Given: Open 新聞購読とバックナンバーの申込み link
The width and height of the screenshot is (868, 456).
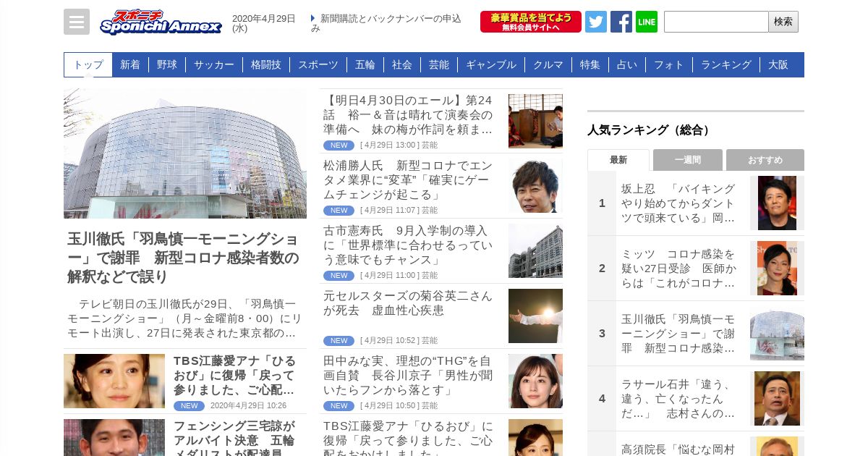Looking at the screenshot, I should point(386,23).
